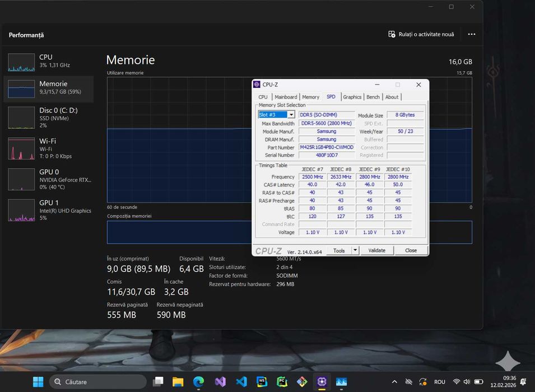Show hidden system tray icons
Image resolution: width=535 pixels, height=392 pixels.
click(394, 382)
